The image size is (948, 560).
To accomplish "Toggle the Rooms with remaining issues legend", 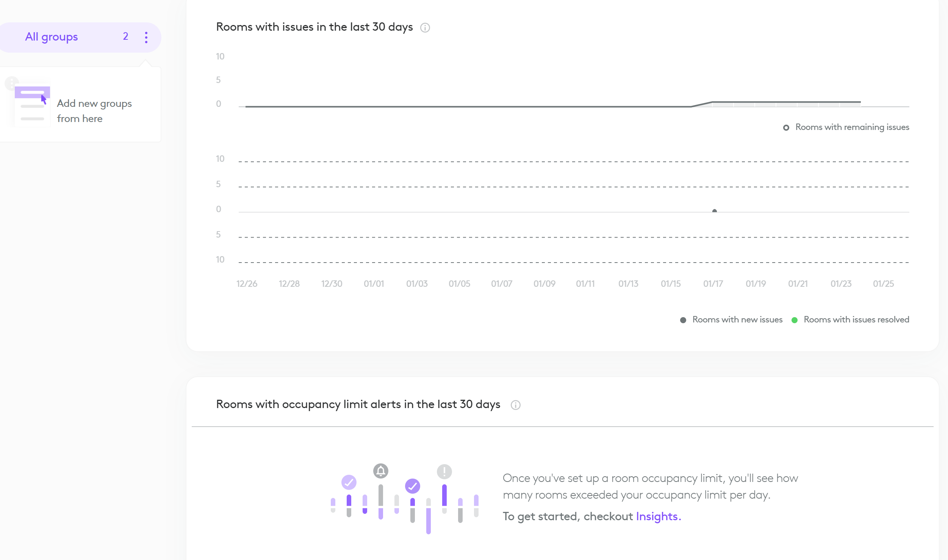I will [x=846, y=127].
